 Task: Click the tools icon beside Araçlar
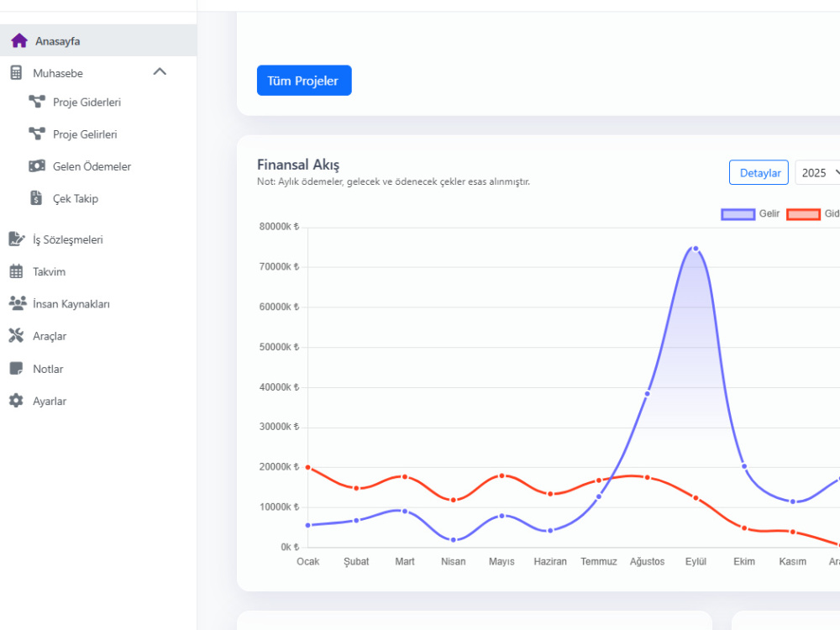16,336
